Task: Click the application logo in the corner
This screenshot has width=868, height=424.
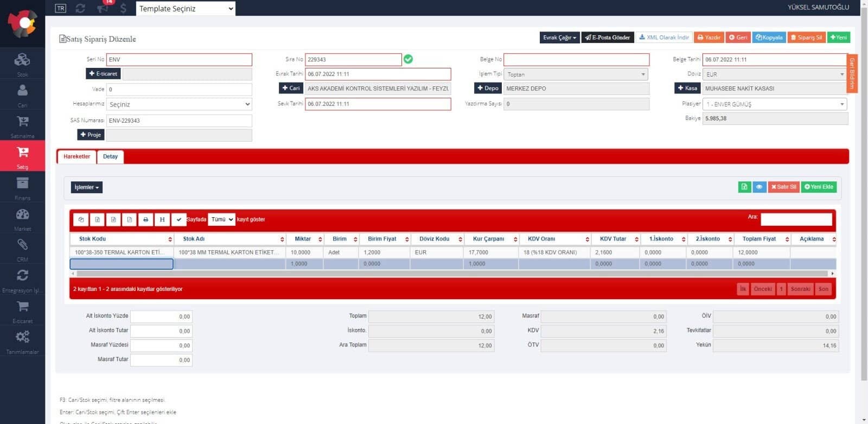Action: [22, 23]
